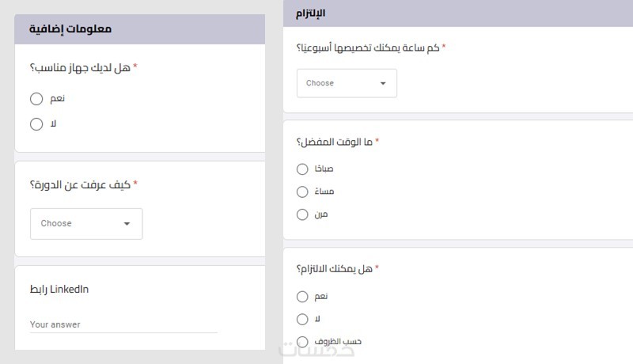Choose صباحًا as the preferred time
This screenshot has height=364, width=633.
(x=301, y=169)
